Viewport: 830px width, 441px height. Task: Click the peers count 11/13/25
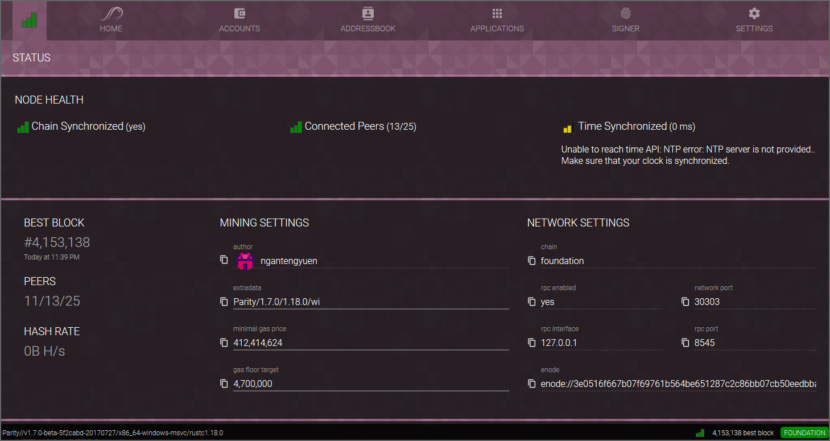(x=52, y=301)
